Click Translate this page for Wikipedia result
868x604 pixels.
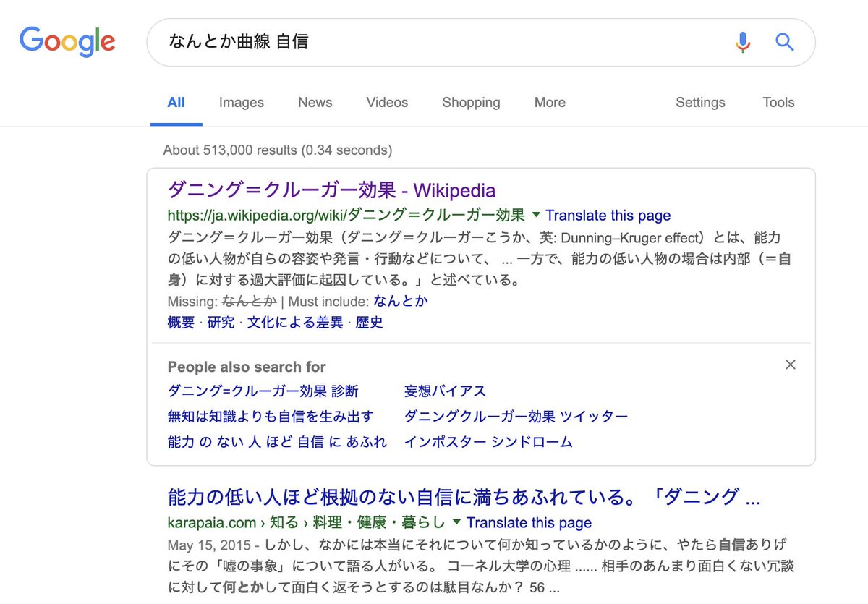point(608,216)
